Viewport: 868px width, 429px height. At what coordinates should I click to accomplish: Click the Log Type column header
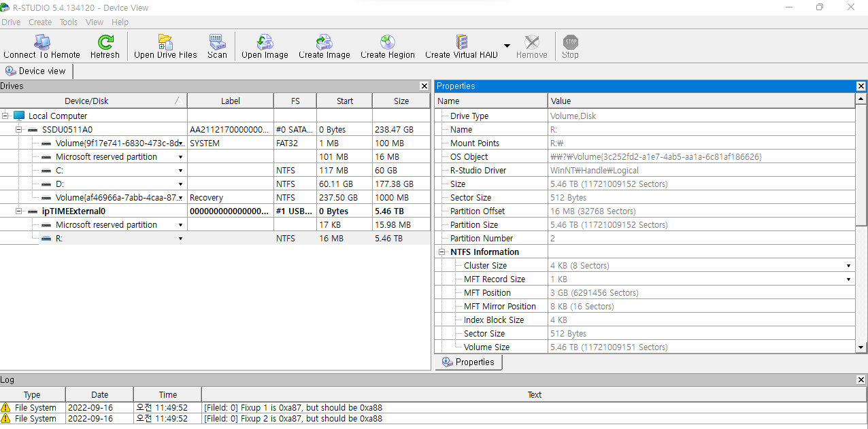point(33,394)
